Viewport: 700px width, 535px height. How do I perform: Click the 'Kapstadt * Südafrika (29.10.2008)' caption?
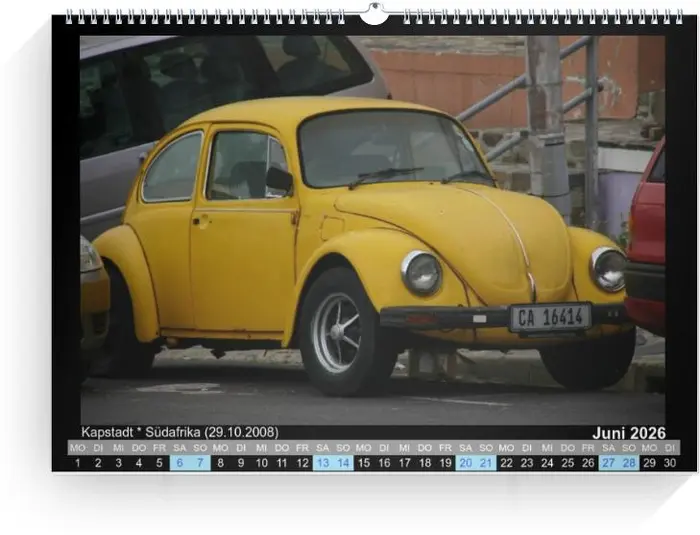(179, 432)
